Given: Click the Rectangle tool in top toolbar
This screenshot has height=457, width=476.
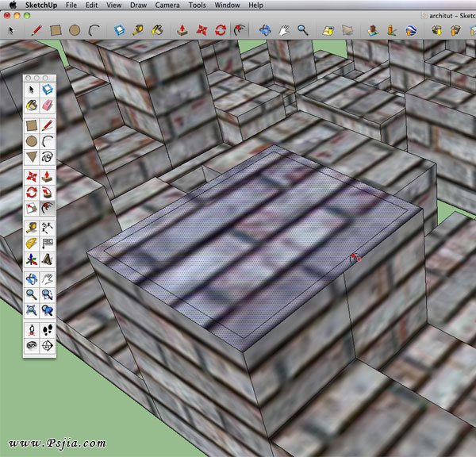Looking at the screenshot, I should pos(56,30).
